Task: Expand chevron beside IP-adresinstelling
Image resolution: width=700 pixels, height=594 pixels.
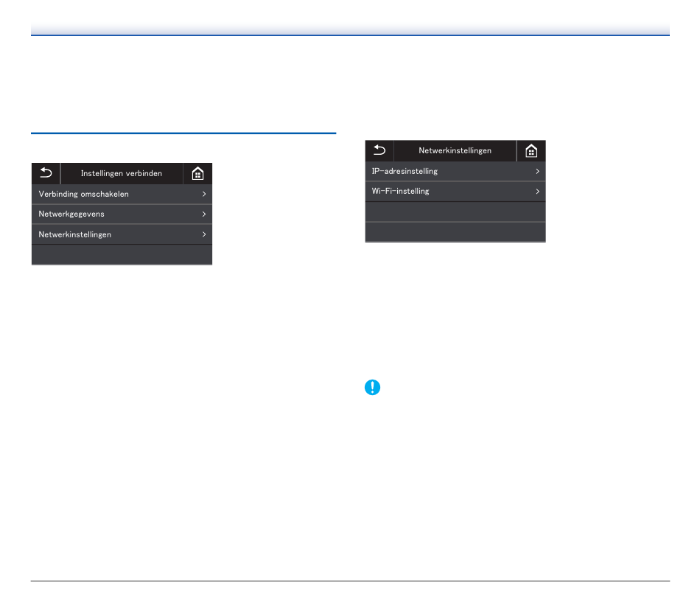Action: pyautogui.click(x=537, y=171)
